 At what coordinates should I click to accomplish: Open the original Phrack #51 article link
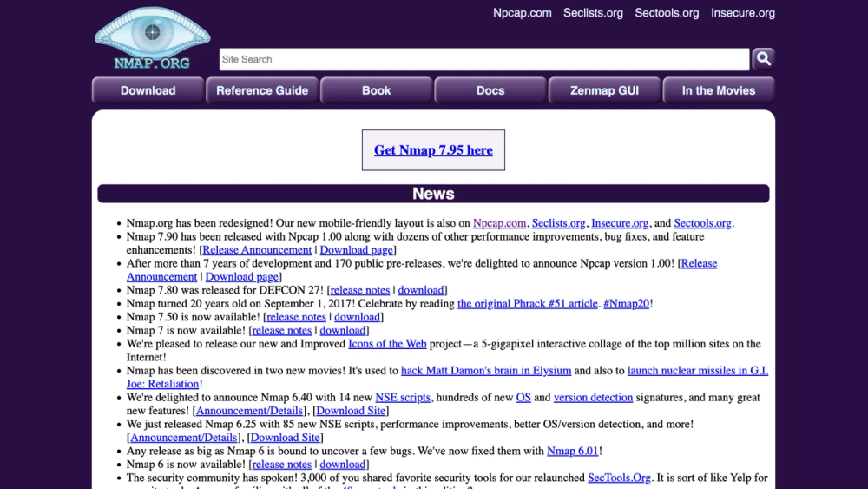coord(528,303)
